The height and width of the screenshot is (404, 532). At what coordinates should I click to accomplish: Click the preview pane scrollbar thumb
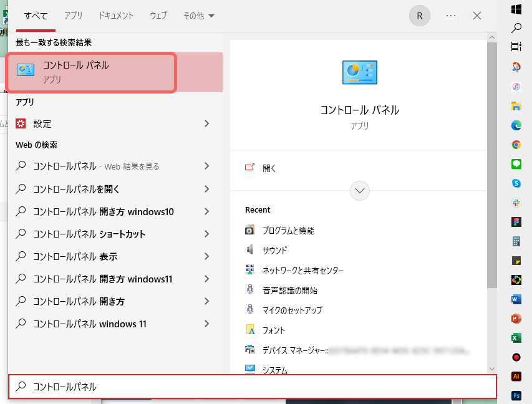(x=492, y=165)
